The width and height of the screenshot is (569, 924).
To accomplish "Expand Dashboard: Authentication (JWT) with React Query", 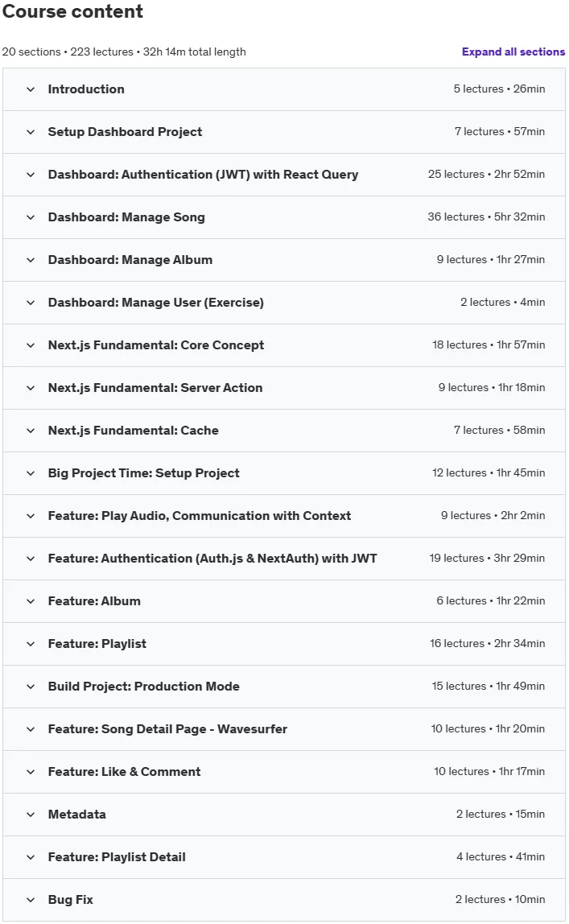I will (284, 175).
